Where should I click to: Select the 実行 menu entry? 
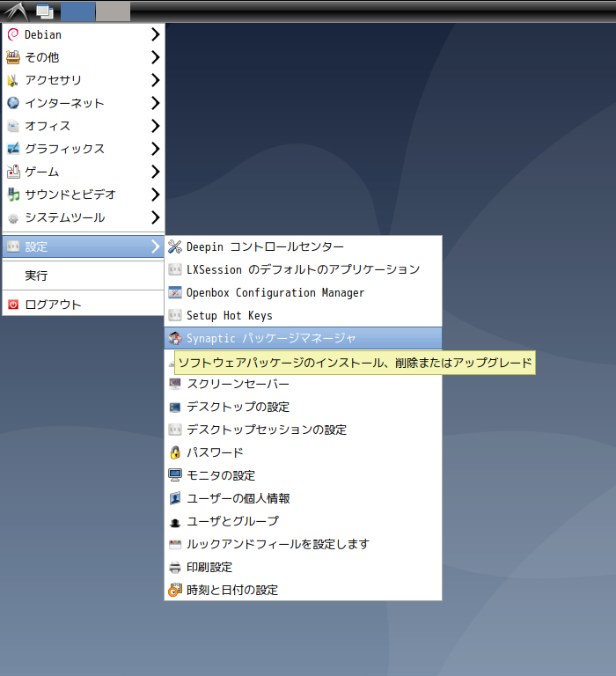coord(84,276)
